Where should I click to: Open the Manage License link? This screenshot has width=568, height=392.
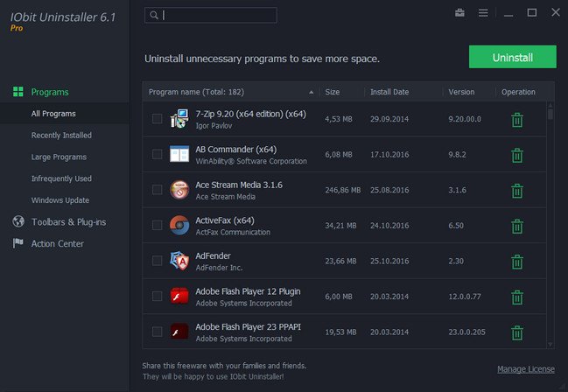[x=526, y=369]
